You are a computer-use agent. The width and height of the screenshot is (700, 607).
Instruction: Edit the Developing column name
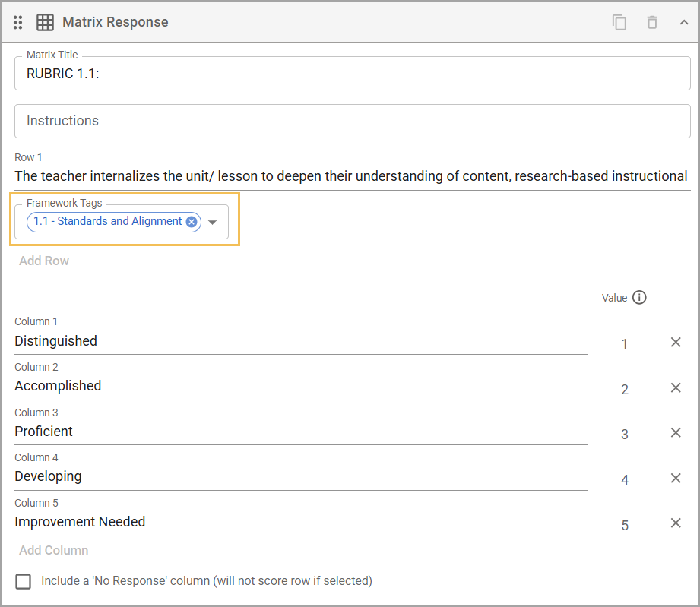(x=301, y=476)
